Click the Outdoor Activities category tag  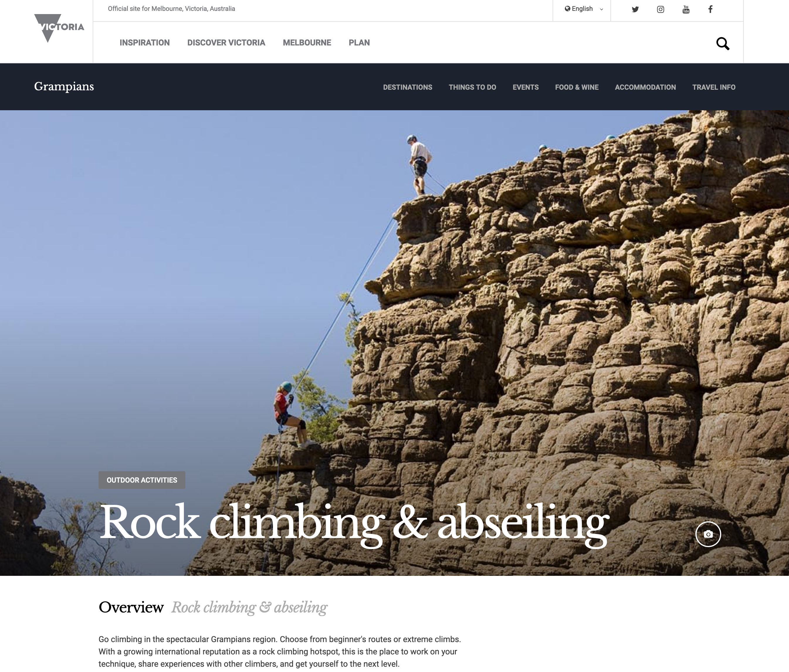coord(142,480)
